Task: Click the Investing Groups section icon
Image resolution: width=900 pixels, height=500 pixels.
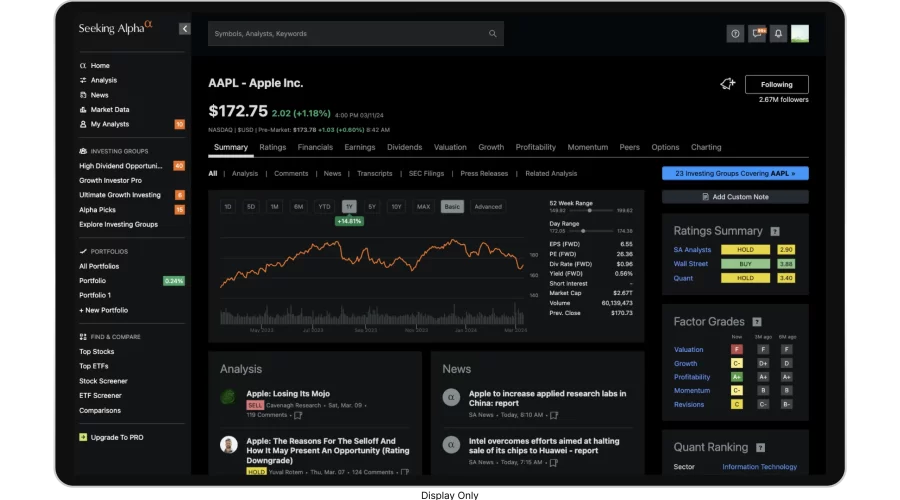Action: pyautogui.click(x=83, y=151)
